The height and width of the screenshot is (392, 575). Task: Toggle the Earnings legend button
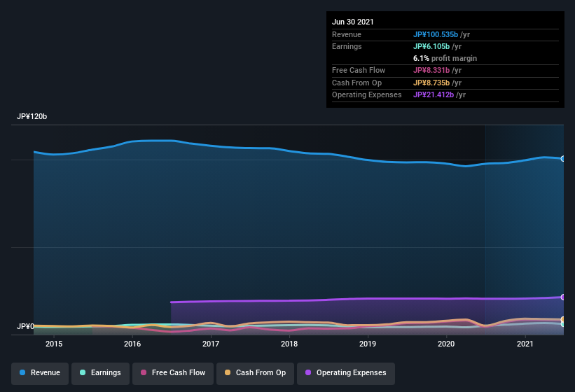tap(100, 373)
